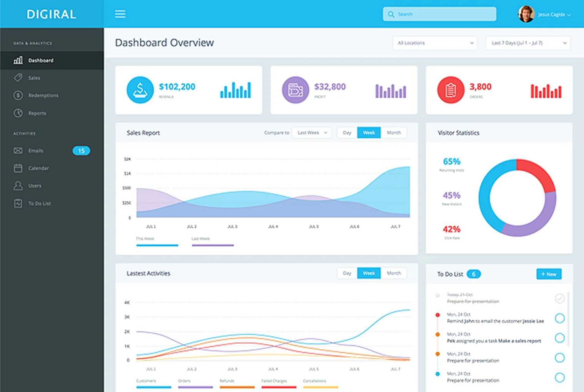Click the Search input field
The image size is (584, 392).
439,14
